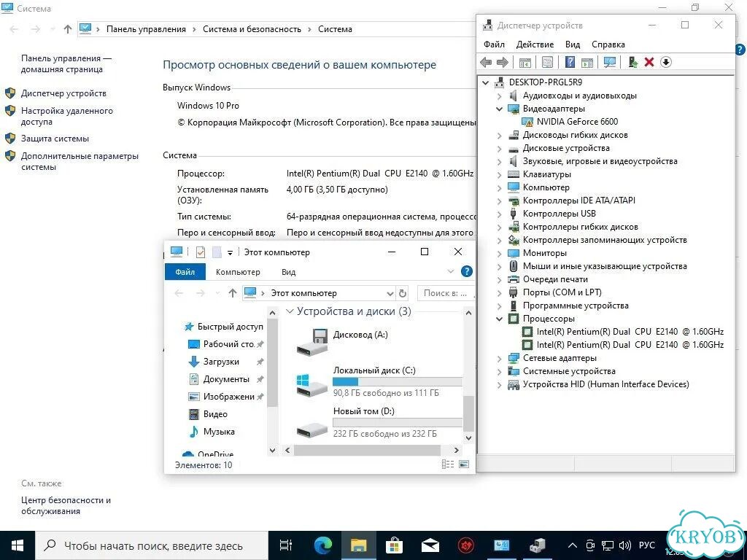
Task: Select Загрузки in Explorer navigation pane
Action: [x=221, y=362]
